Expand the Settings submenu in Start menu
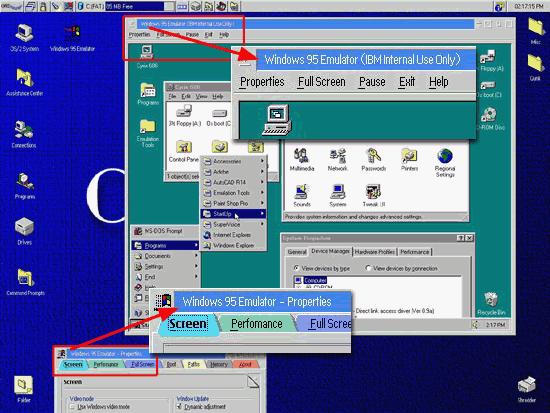This screenshot has width=550, height=413. [x=166, y=266]
